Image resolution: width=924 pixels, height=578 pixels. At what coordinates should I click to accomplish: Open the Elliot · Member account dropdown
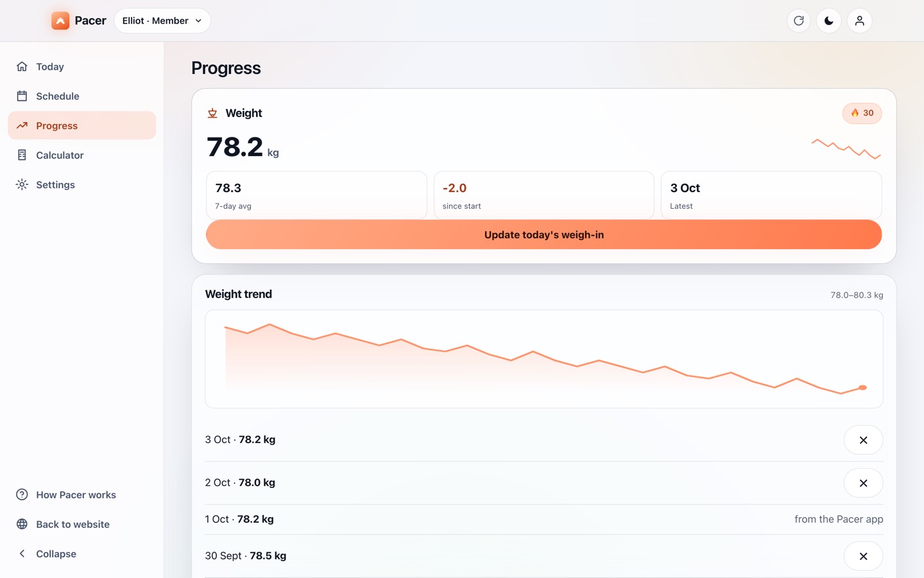(x=162, y=21)
